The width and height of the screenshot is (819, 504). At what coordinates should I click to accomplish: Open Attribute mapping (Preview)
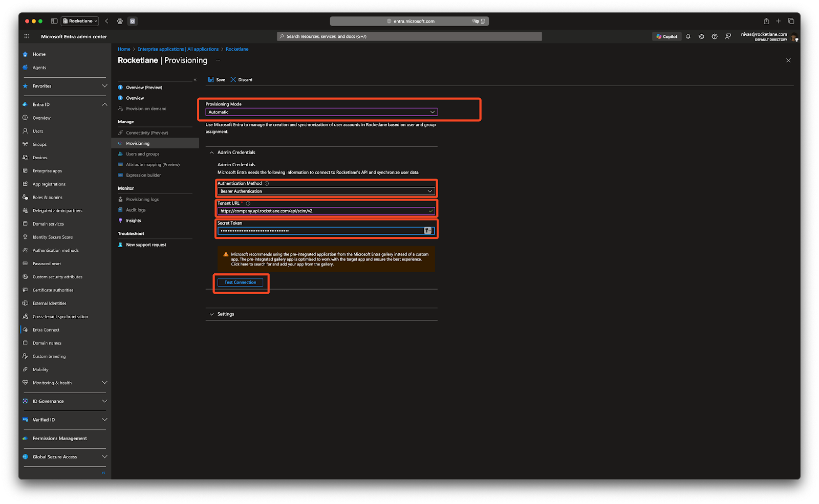click(x=153, y=165)
